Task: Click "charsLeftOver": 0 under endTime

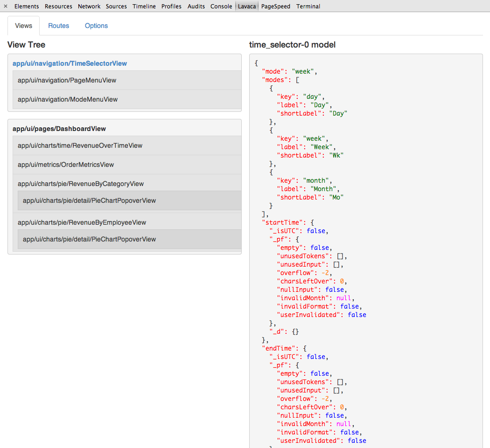Action: [x=312, y=407]
